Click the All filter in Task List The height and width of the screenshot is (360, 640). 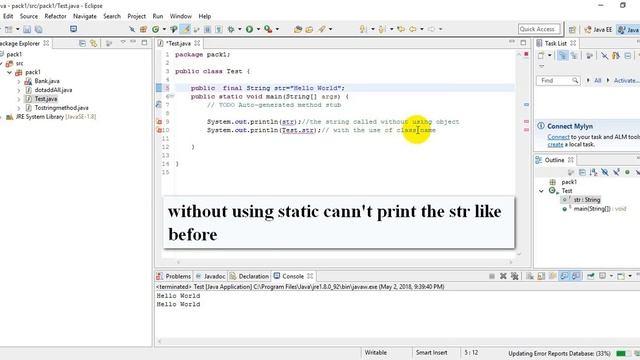[598, 80]
